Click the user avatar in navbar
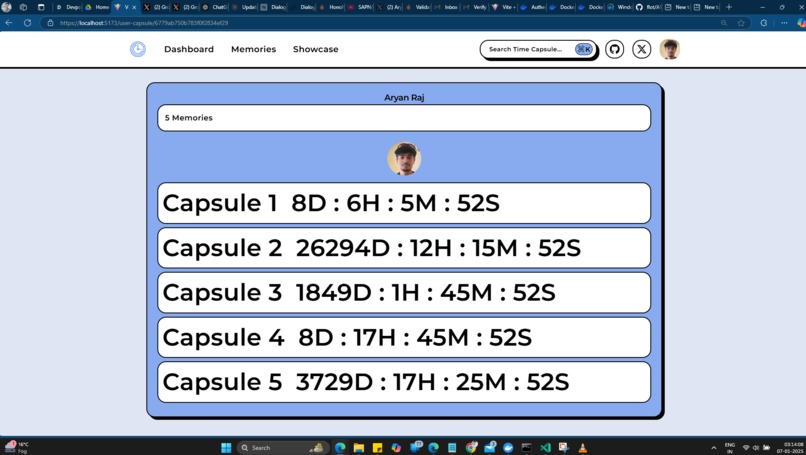This screenshot has width=806, height=455. (670, 49)
